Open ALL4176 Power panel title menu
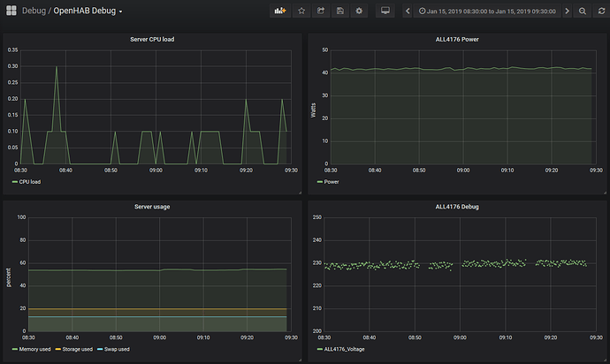This screenshot has height=364, width=610. 457,39
